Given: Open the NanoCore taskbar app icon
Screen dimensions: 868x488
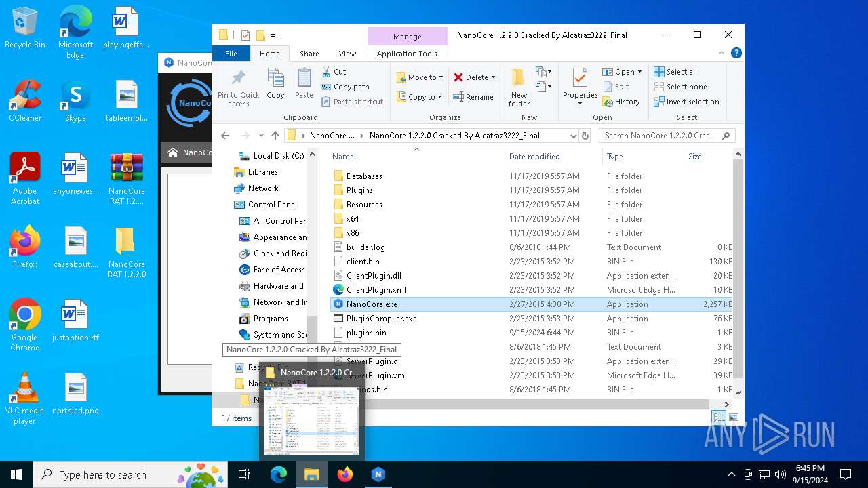Looking at the screenshot, I should tap(378, 474).
